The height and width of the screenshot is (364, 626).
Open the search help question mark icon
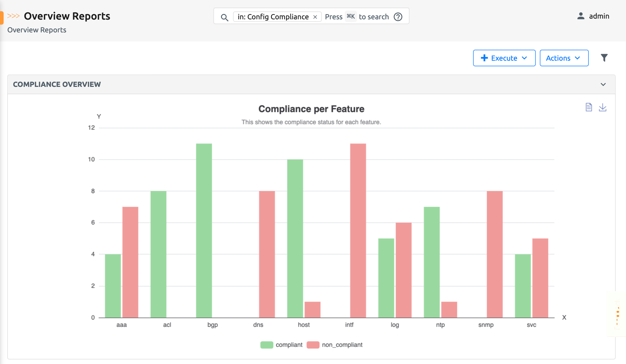398,17
